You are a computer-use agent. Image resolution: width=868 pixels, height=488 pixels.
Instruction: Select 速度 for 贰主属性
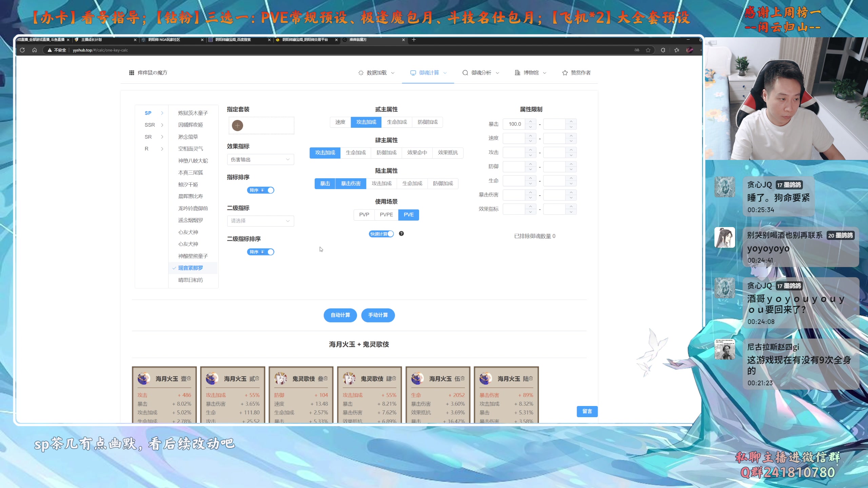[x=340, y=122]
